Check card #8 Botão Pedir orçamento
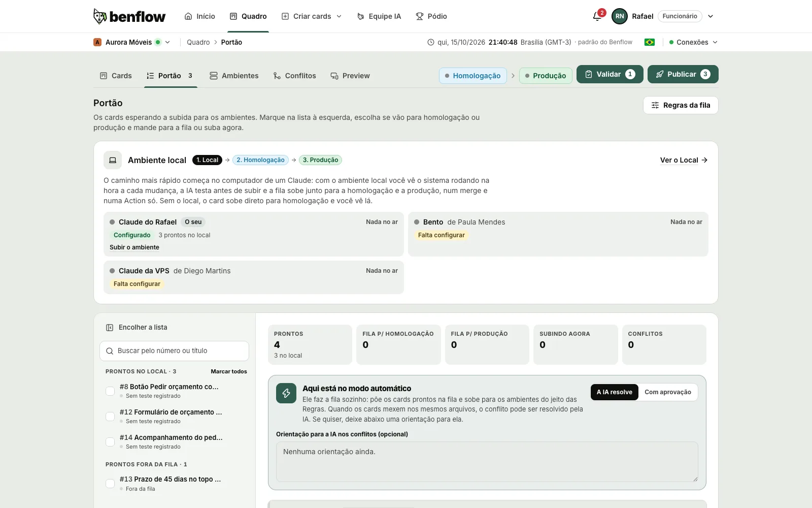 pyautogui.click(x=110, y=391)
